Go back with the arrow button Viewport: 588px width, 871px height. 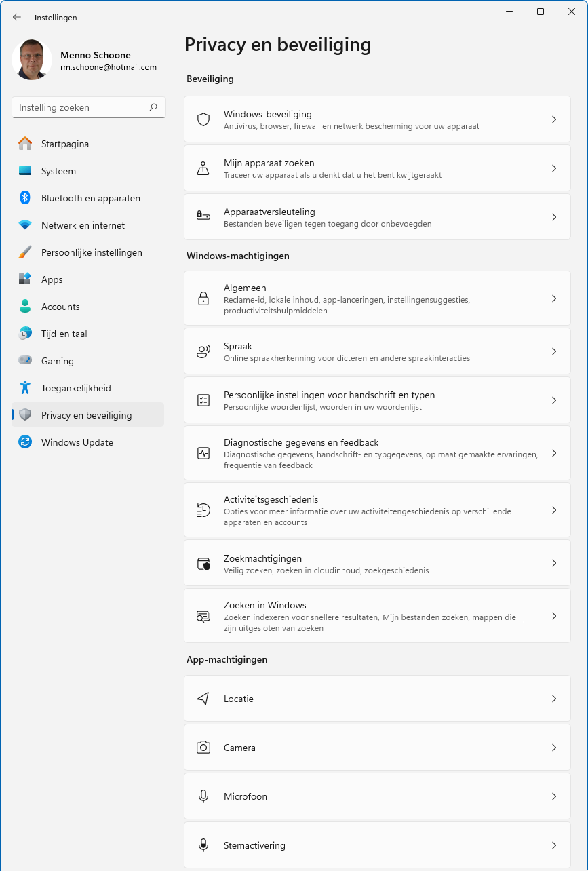click(17, 17)
